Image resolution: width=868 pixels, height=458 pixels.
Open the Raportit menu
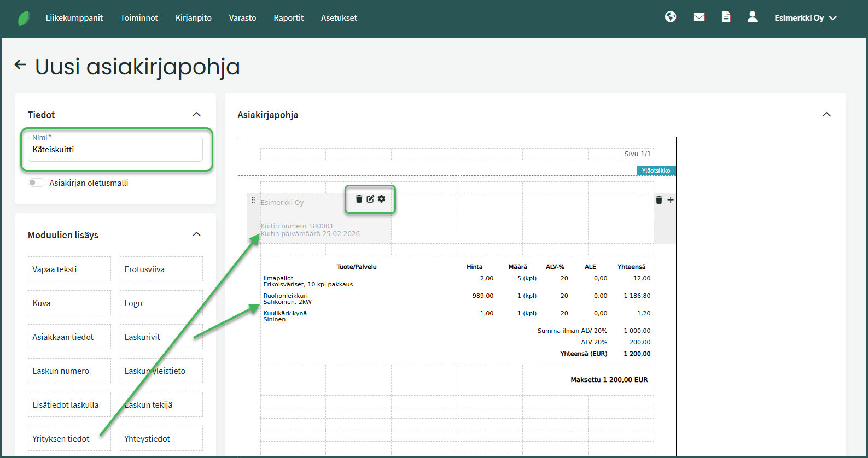pyautogui.click(x=288, y=18)
